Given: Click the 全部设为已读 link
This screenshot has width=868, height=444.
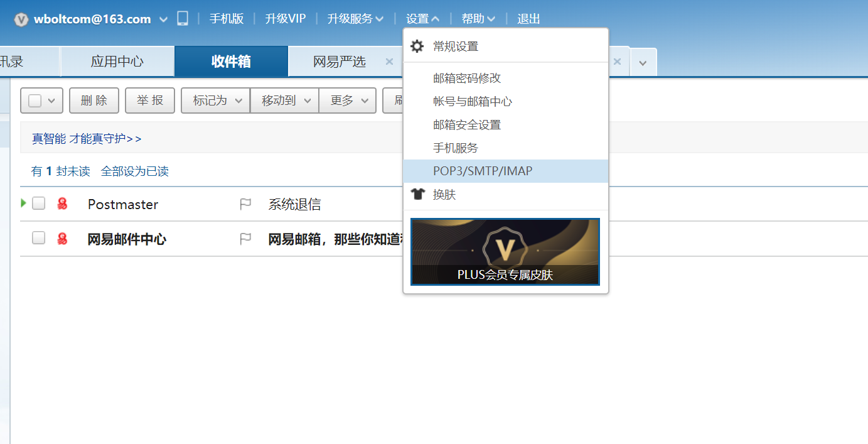Looking at the screenshot, I should coord(135,171).
